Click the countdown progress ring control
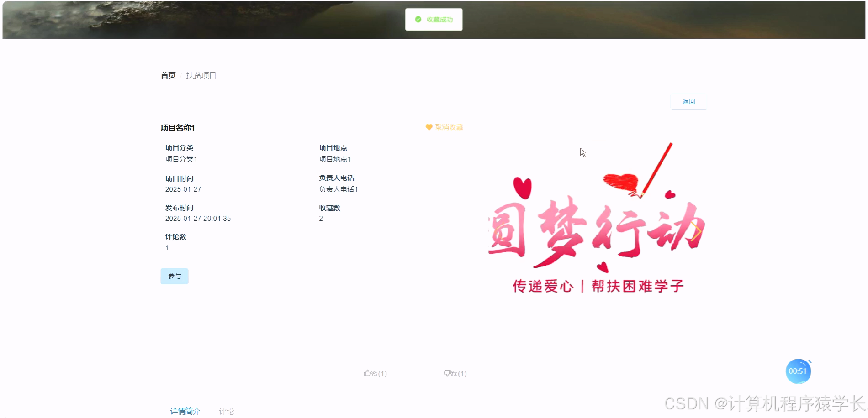Viewport: 868px width, 418px height. 798,371
